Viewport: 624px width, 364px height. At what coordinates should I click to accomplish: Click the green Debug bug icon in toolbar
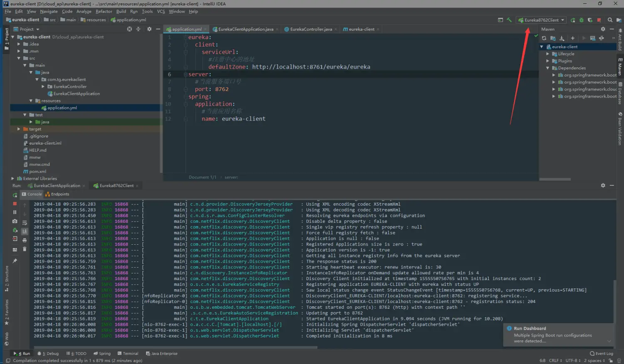(582, 20)
